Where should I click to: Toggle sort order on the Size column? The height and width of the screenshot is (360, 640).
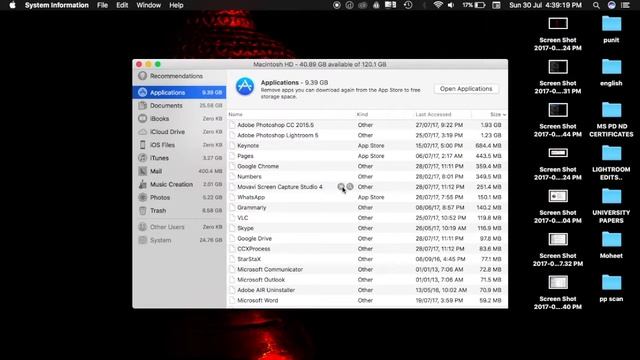[x=498, y=114]
